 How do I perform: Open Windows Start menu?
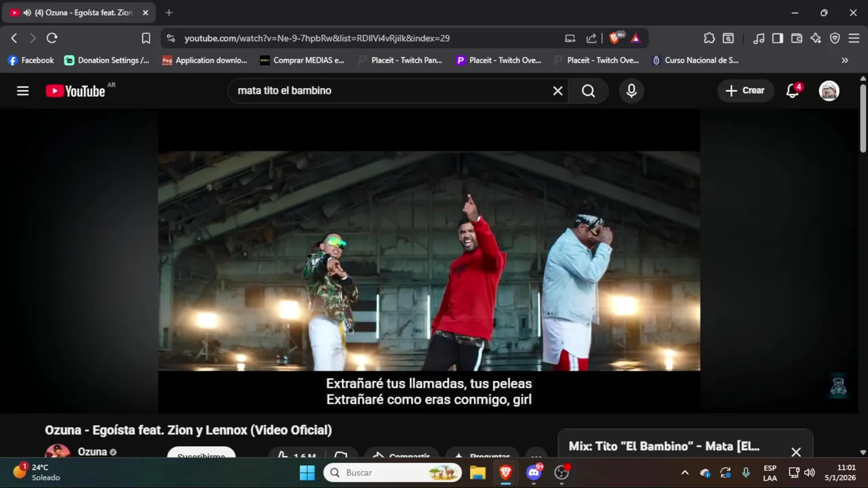coord(307,472)
